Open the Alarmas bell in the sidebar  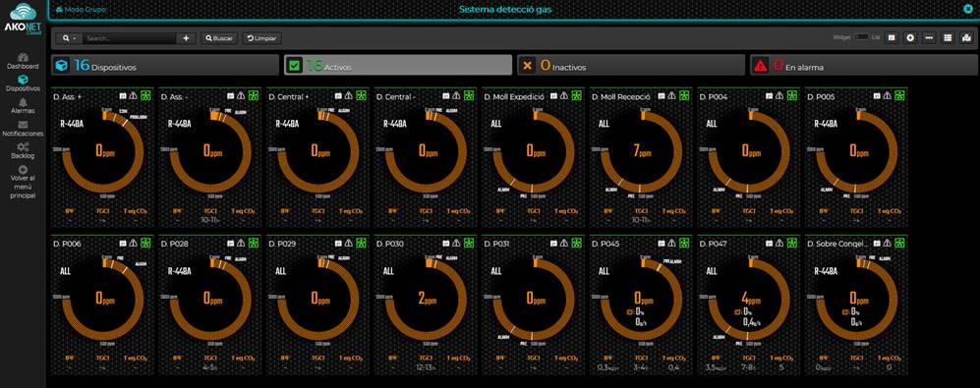pyautogui.click(x=23, y=106)
